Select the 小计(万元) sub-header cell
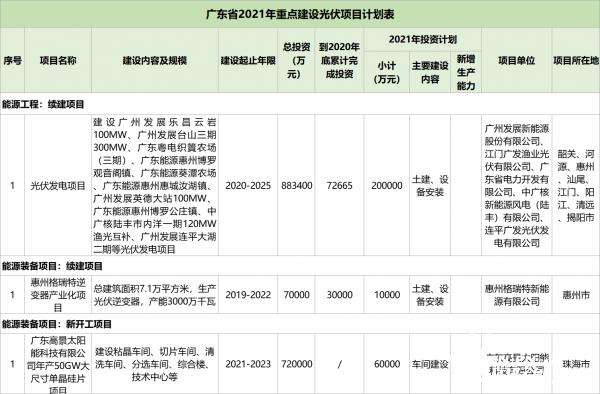Screen dimensions: 600x394 pos(387,72)
